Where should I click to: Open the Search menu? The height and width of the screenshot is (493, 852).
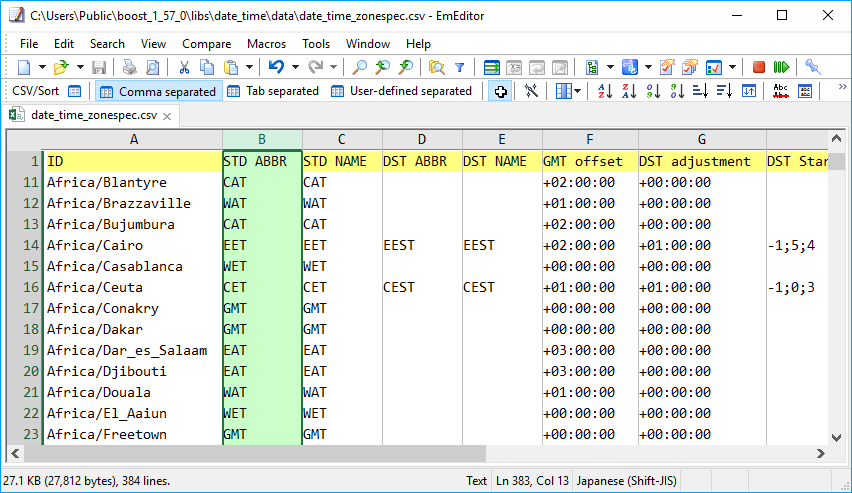coord(107,44)
